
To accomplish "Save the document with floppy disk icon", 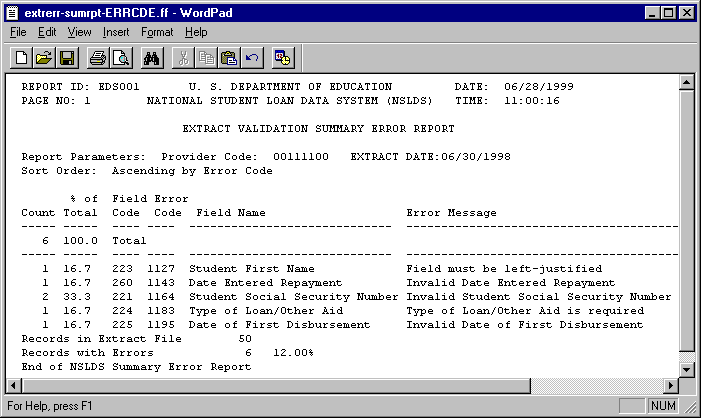I will [67, 58].
